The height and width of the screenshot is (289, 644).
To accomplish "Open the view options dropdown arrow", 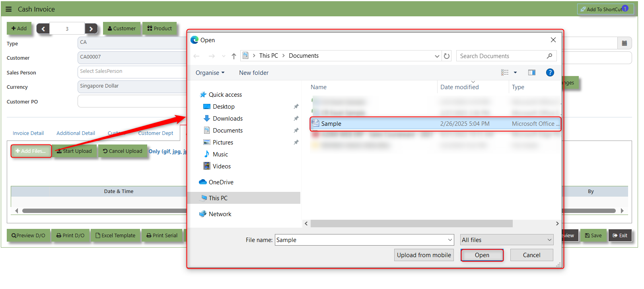I will [515, 72].
